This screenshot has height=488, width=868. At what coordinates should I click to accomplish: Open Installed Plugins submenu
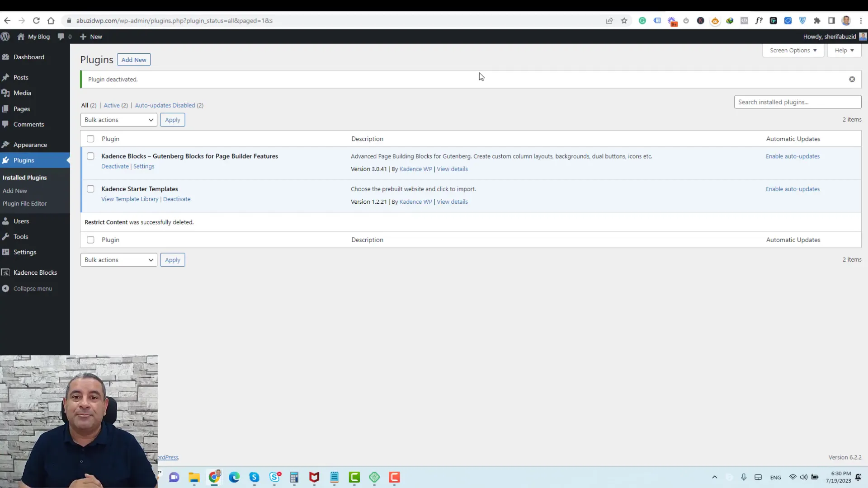[25, 178]
